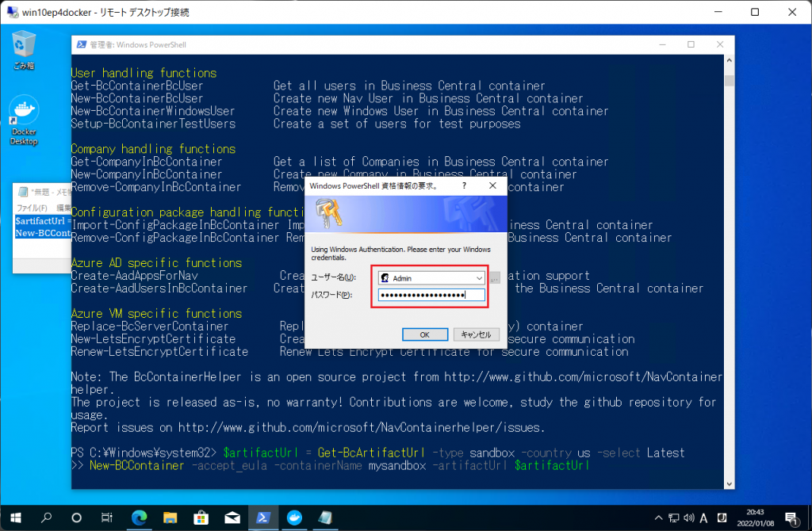Click the Create-AadUsersInBcContainer command text
812x531 pixels.
159,288
